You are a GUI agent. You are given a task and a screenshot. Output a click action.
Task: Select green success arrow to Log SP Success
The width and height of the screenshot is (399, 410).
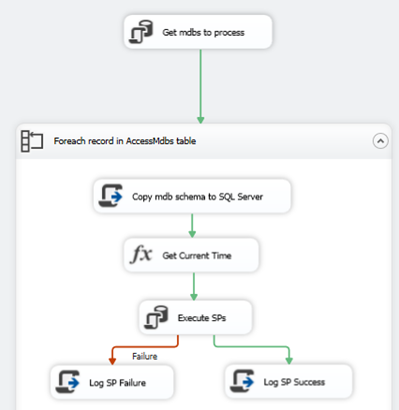253,347
